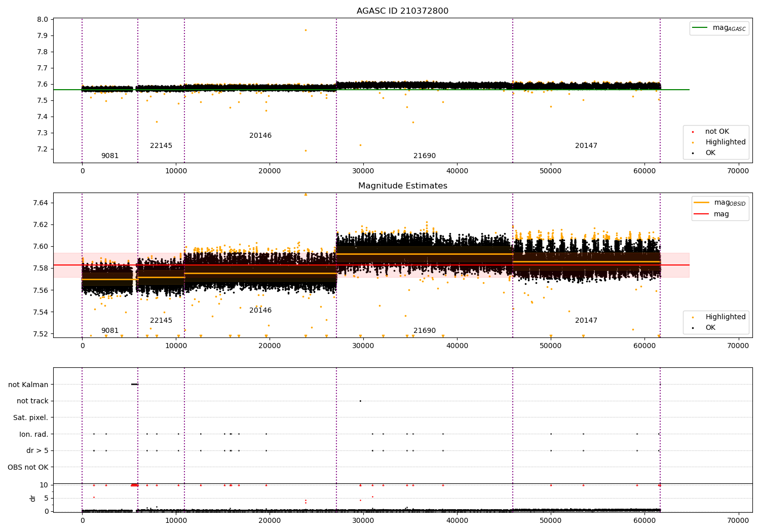Click "not OK" in top plot legend
The image size is (760, 532).
717,132
